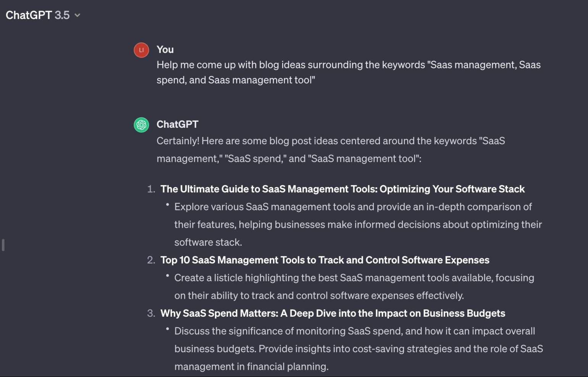This screenshot has height=377, width=588.
Task: Click the left edge scrollbar marker
Action: tap(3, 245)
